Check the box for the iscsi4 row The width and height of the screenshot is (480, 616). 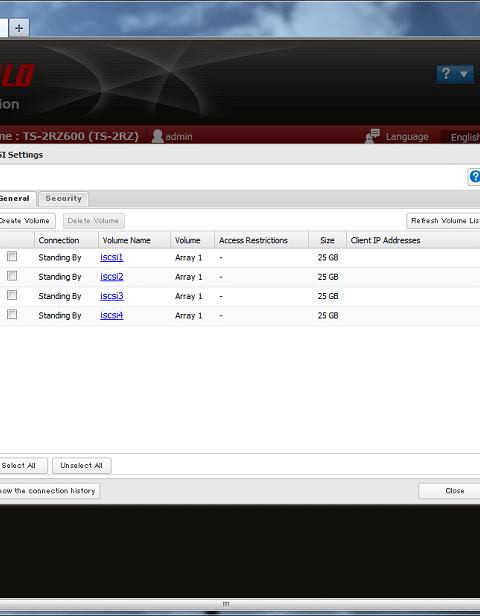point(12,314)
